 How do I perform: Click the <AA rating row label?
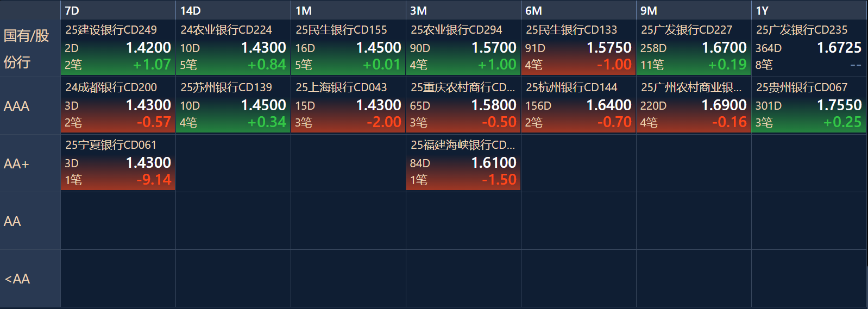click(30, 279)
